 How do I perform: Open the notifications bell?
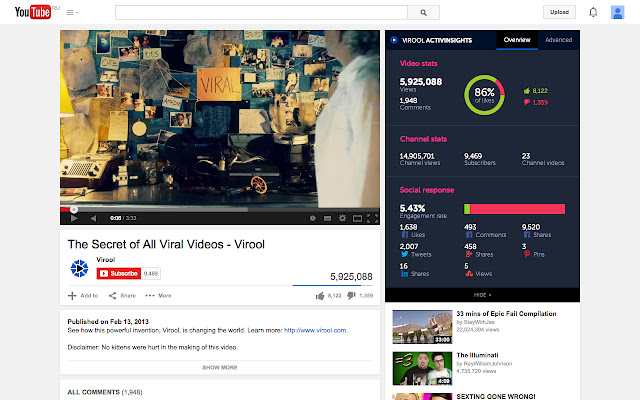[593, 12]
